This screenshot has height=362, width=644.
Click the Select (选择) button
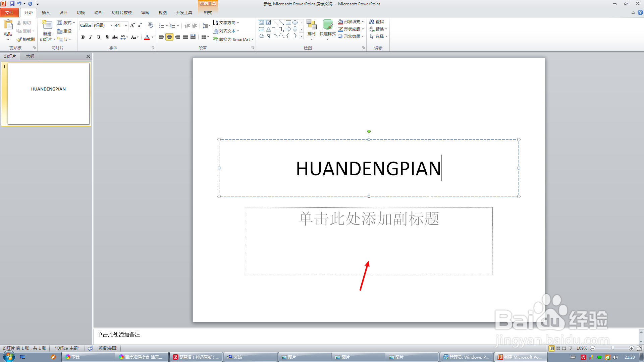coord(378,37)
